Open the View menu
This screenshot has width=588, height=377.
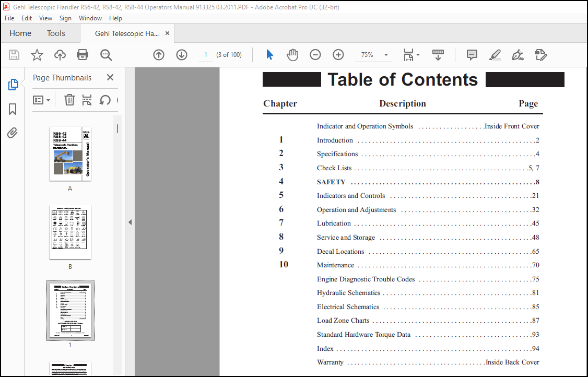tap(45, 18)
